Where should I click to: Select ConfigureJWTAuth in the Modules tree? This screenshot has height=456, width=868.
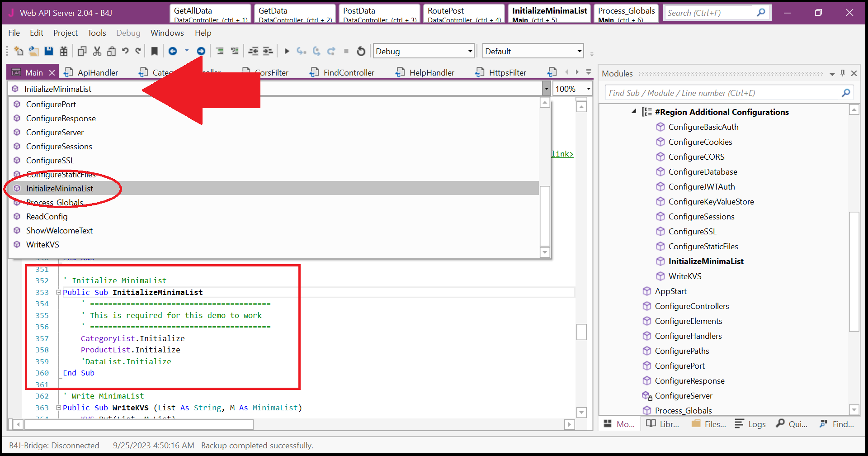[702, 186]
